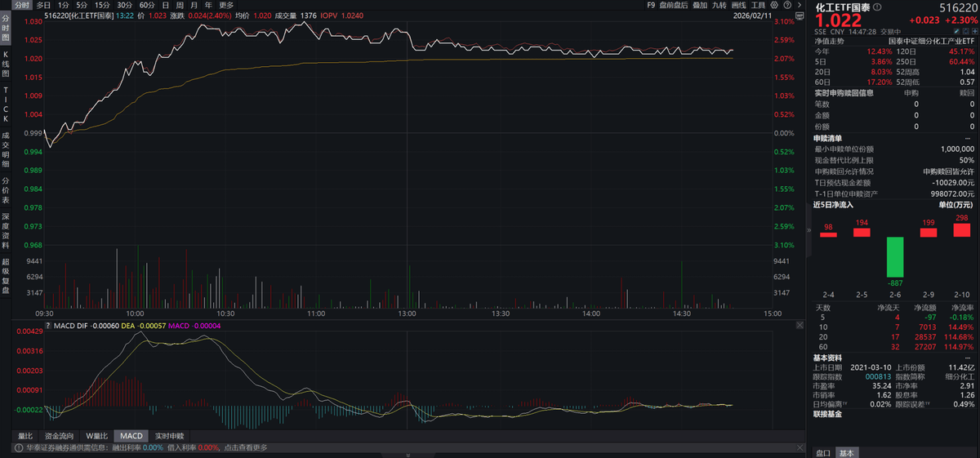Screen dimensions: 980x458
Task: Switch to the 盘口 tab at bottom right
Action: tap(823, 452)
